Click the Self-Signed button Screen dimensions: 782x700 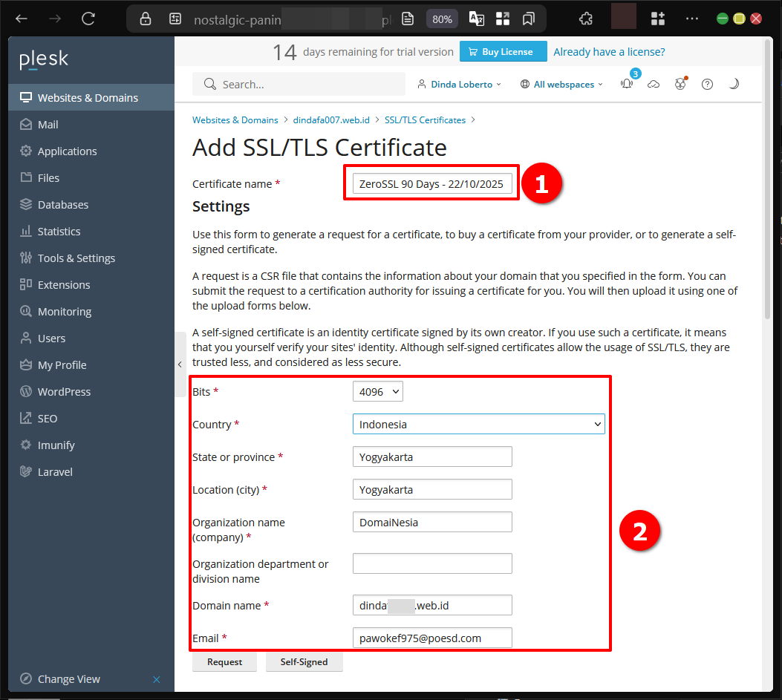pos(304,662)
